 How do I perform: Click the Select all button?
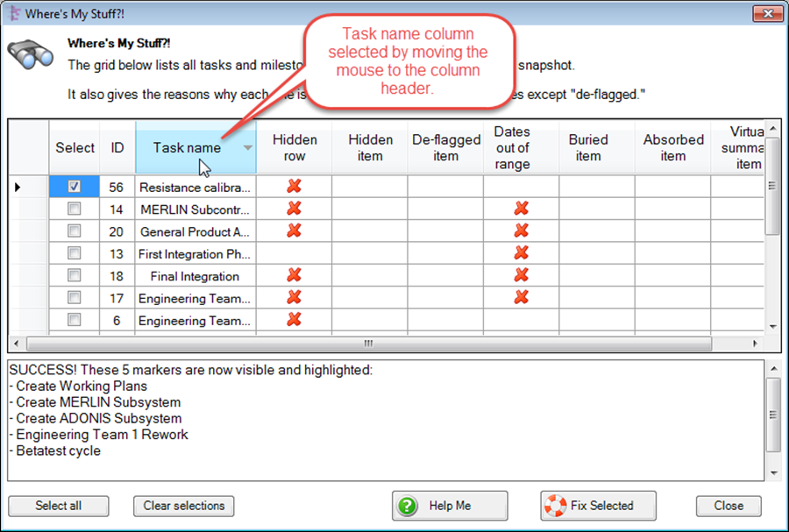pyautogui.click(x=58, y=506)
